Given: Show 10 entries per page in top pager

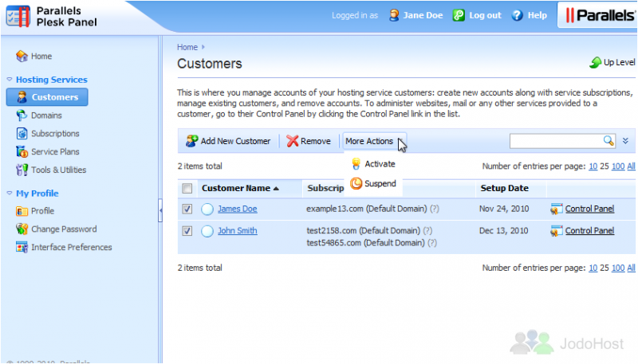Looking at the screenshot, I should (x=593, y=166).
